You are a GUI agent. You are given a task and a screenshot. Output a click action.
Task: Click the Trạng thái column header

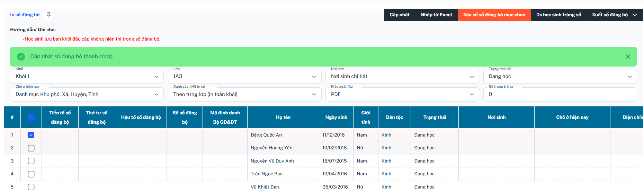click(435, 117)
